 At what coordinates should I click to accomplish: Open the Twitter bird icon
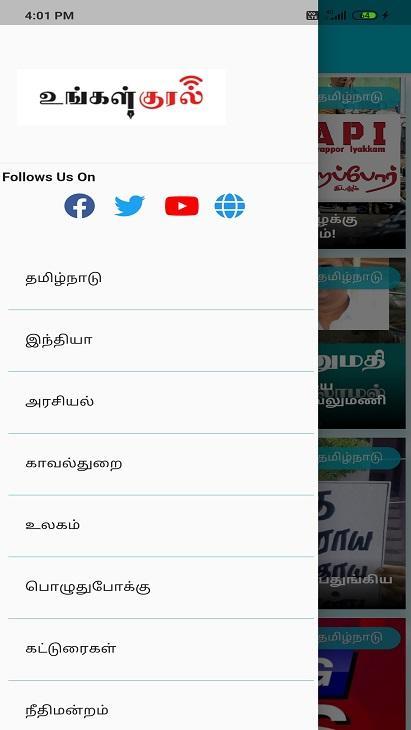[129, 206]
